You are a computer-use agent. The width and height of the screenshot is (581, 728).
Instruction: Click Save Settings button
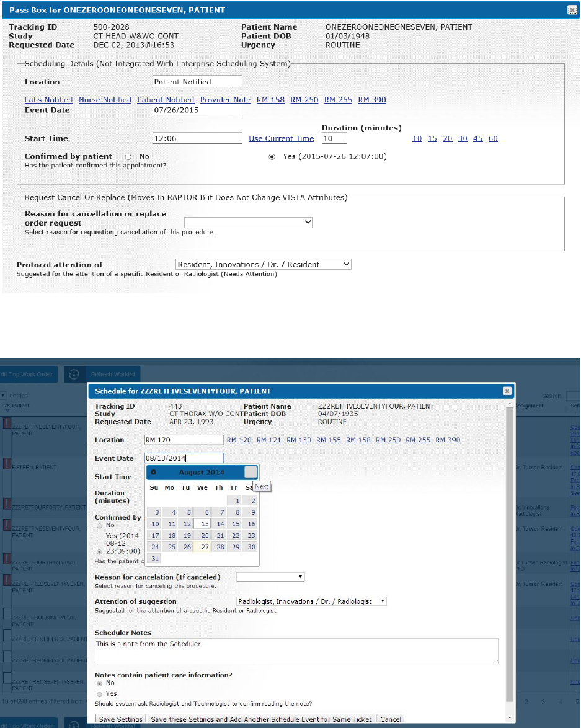tap(121, 719)
